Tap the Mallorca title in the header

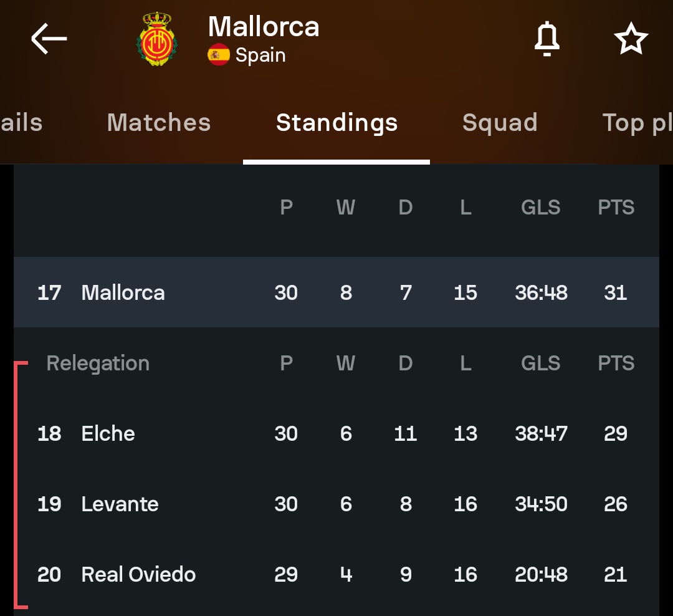point(264,27)
